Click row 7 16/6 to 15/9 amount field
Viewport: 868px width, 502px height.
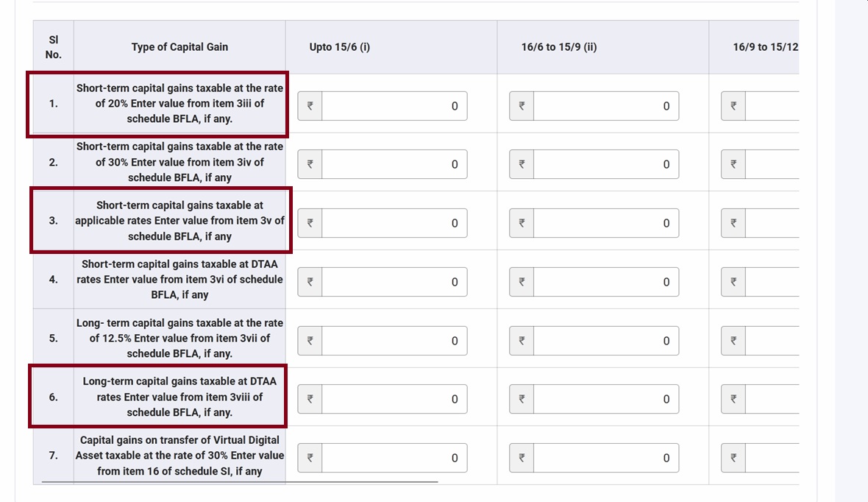(x=606, y=458)
